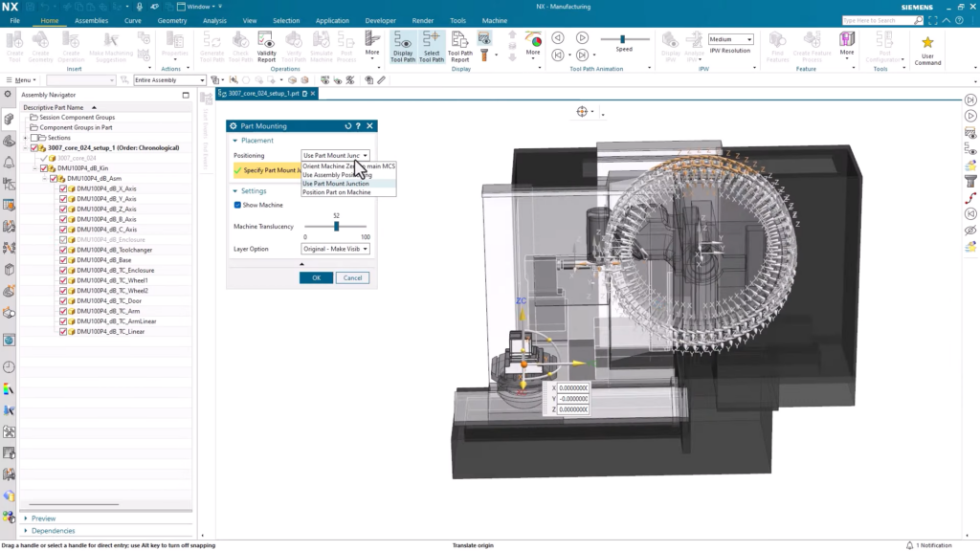Uncheck the Show Machine option
980x551 pixels.
[236, 204]
